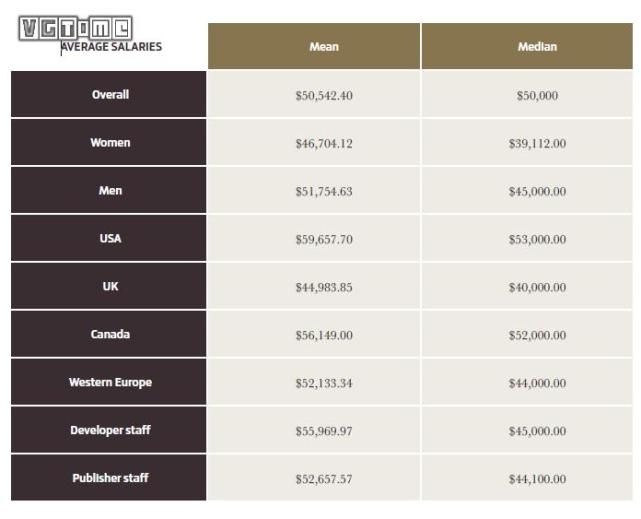641x519 pixels.
Task: Select the Canada median value $52,000.00
Action: pos(537,335)
